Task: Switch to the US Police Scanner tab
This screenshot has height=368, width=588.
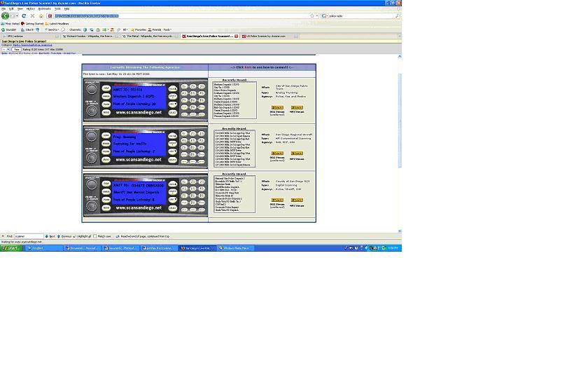Action: (269, 36)
